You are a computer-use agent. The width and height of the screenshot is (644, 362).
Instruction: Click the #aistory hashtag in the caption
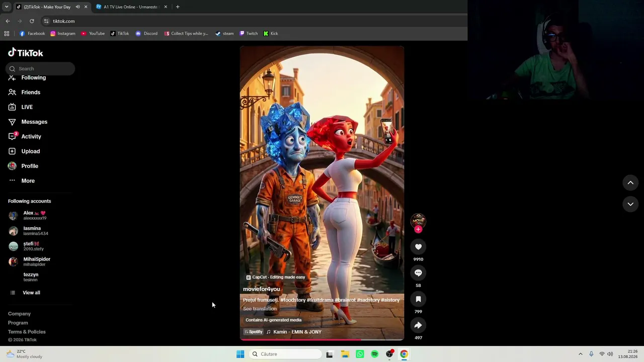click(390, 300)
